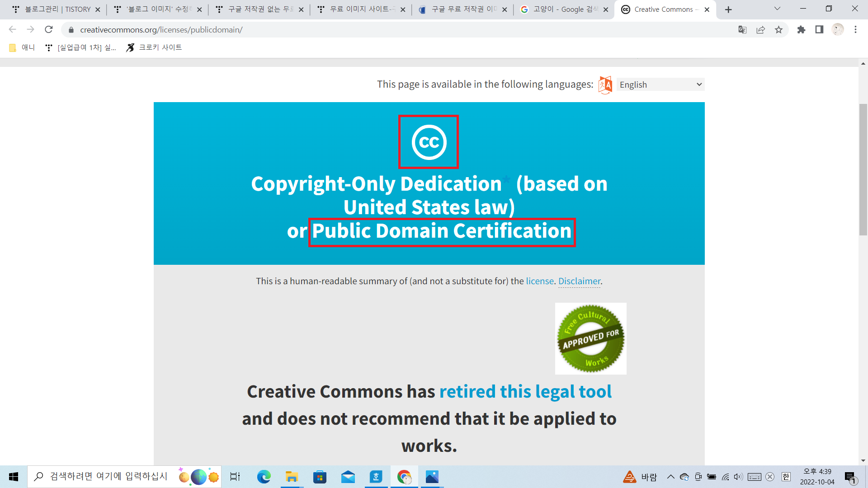Image resolution: width=868 pixels, height=488 pixels.
Task: Switch to the 고양이 Google search tab
Action: [x=563, y=9]
